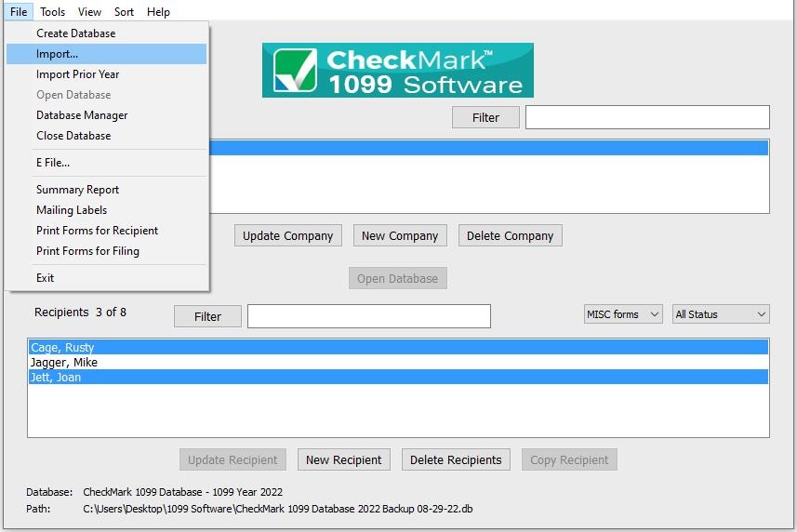Click the CheckMark 1099 Software logo
This screenshot has width=797, height=532.
pos(397,70)
